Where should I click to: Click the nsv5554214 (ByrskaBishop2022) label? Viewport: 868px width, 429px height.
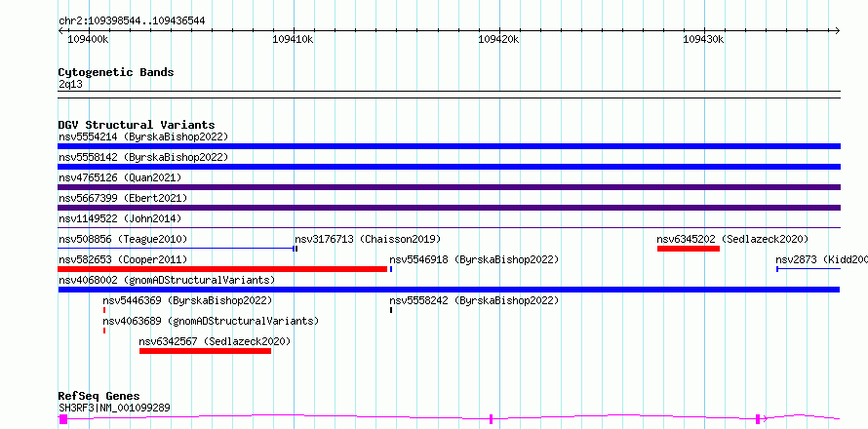tap(143, 136)
